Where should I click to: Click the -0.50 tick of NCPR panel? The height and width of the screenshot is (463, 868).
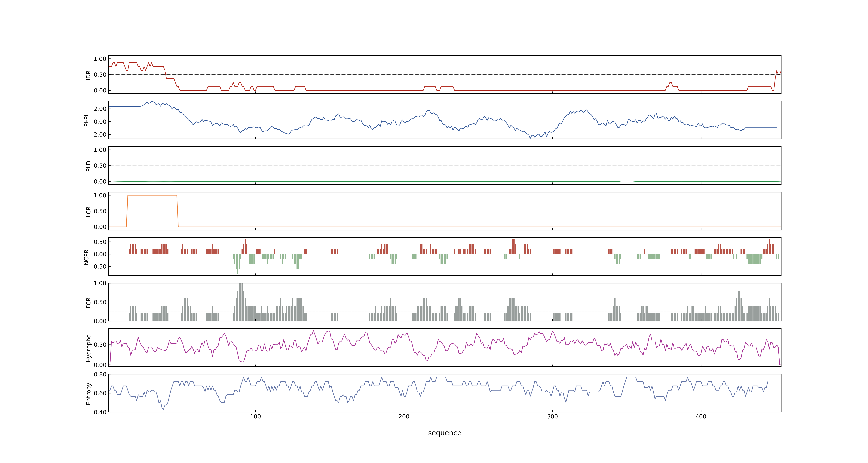point(99,267)
